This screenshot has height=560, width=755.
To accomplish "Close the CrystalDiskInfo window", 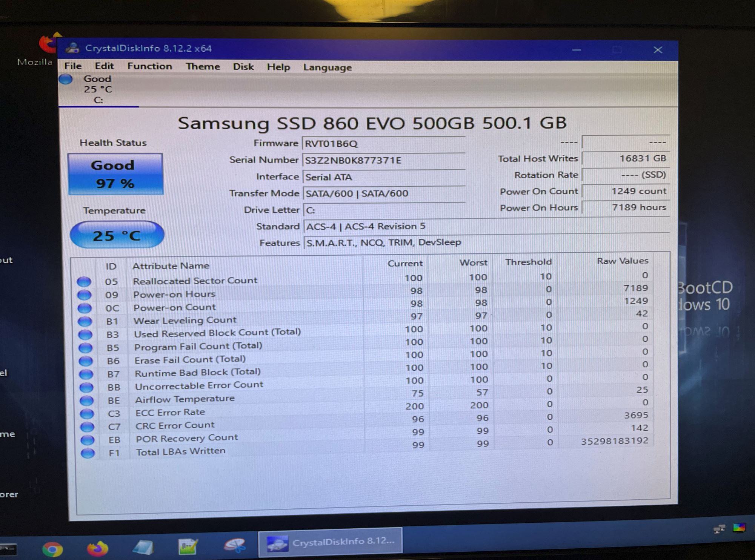I will (658, 50).
